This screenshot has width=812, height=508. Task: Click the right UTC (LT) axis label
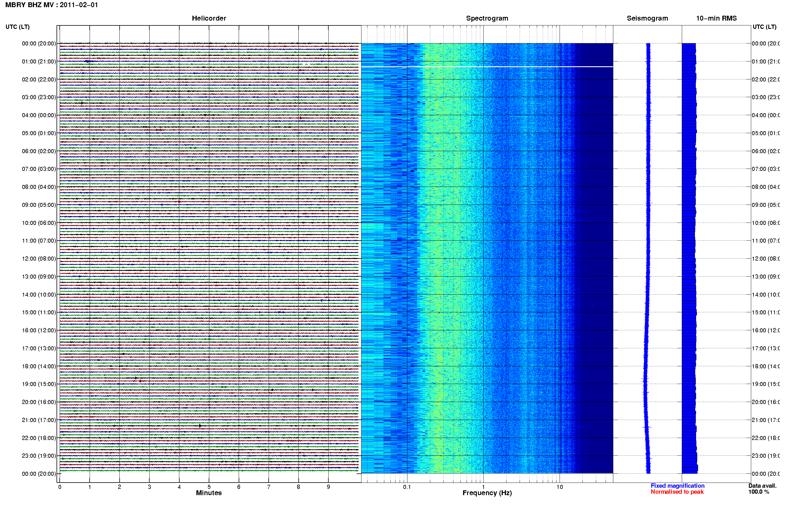click(x=764, y=27)
